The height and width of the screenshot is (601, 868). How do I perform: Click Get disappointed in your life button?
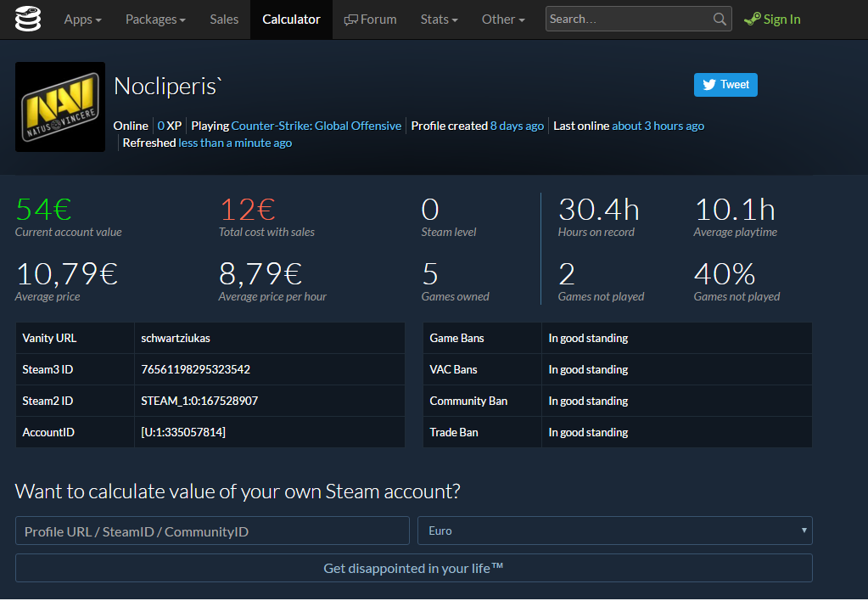413,568
